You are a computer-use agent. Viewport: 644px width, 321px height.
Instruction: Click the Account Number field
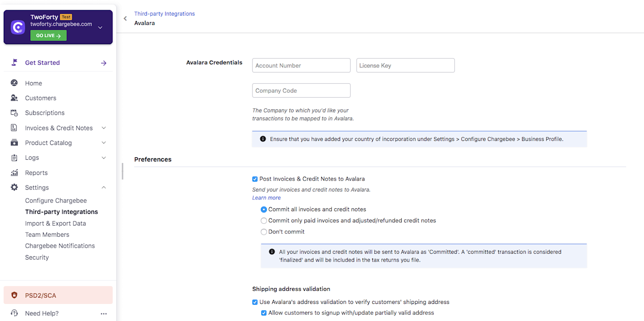coord(301,65)
